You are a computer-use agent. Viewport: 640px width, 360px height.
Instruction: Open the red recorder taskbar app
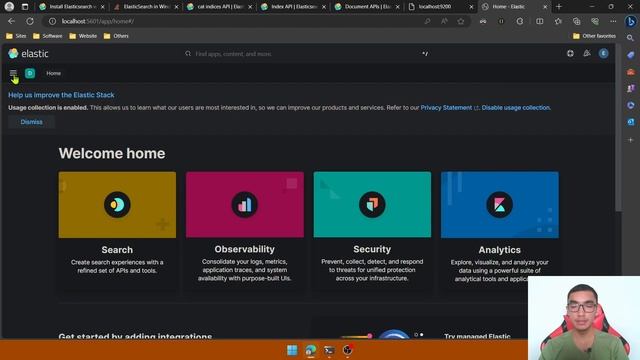[347, 350]
